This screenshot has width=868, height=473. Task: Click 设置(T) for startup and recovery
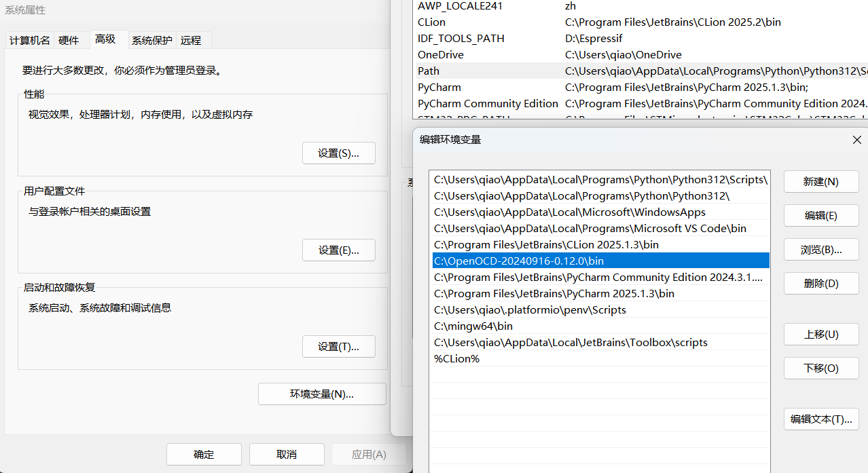[x=338, y=347]
